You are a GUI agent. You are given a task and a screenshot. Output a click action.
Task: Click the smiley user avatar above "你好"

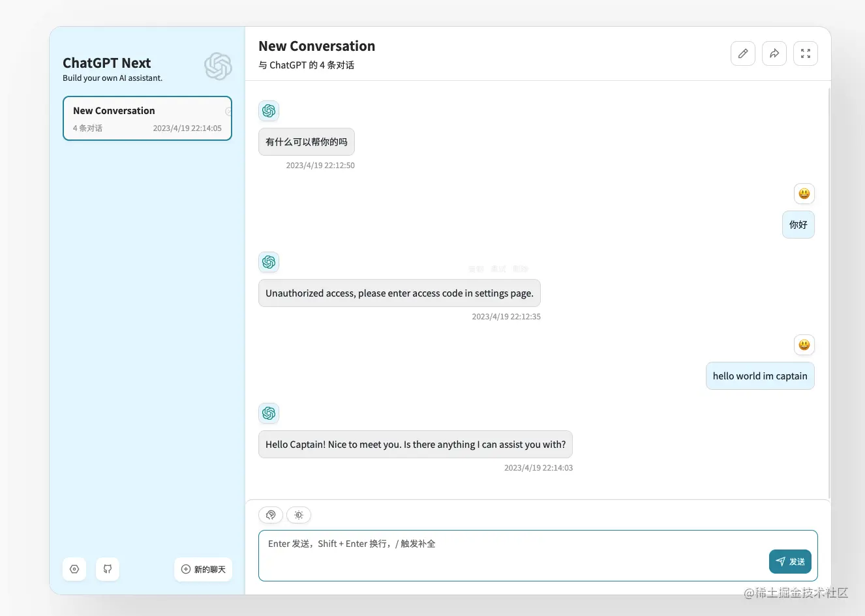click(x=804, y=194)
